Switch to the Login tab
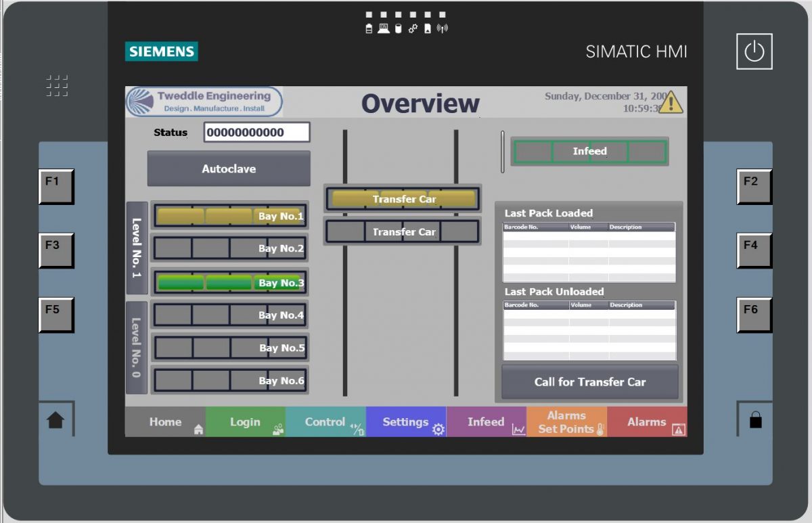Viewport: 812px width, 523px height. pyautogui.click(x=246, y=422)
